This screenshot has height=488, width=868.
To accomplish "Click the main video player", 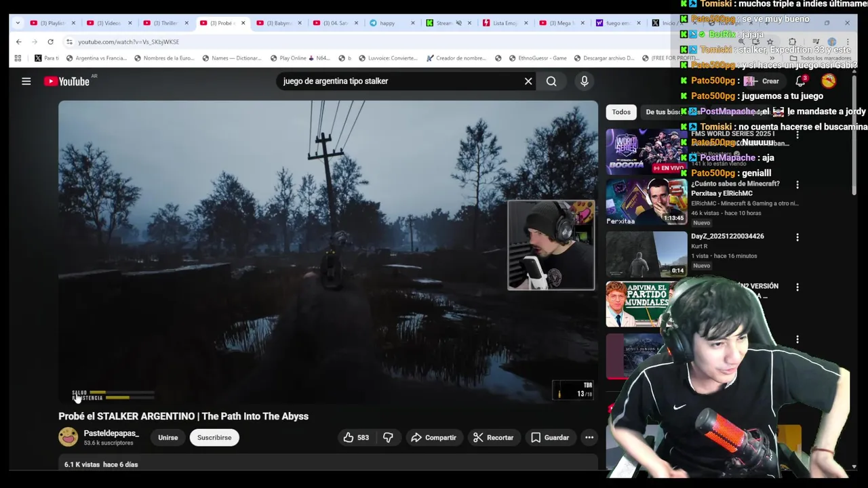I will (x=328, y=253).
